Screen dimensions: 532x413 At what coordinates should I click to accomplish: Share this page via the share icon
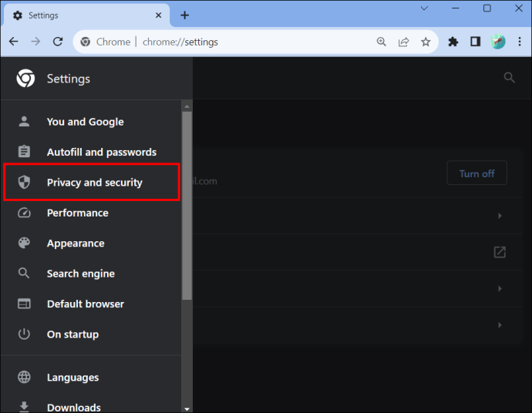403,42
